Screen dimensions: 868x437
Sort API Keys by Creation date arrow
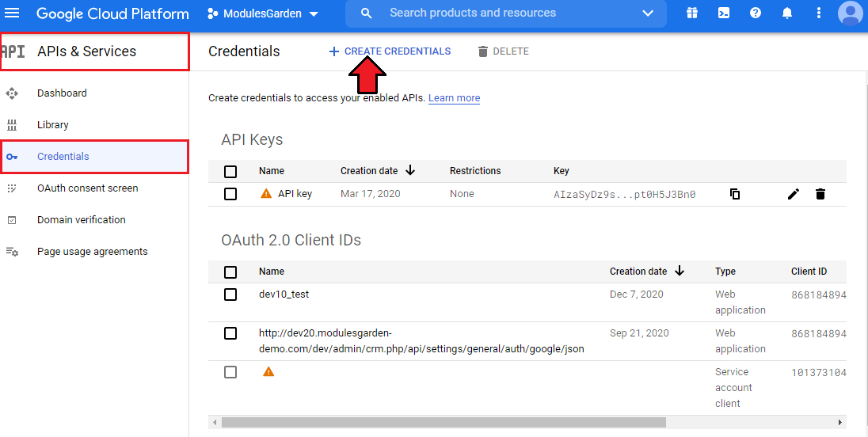click(x=410, y=170)
